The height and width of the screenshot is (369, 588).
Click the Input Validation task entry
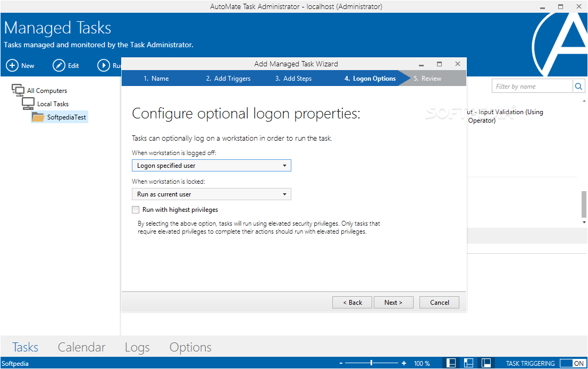(x=505, y=116)
